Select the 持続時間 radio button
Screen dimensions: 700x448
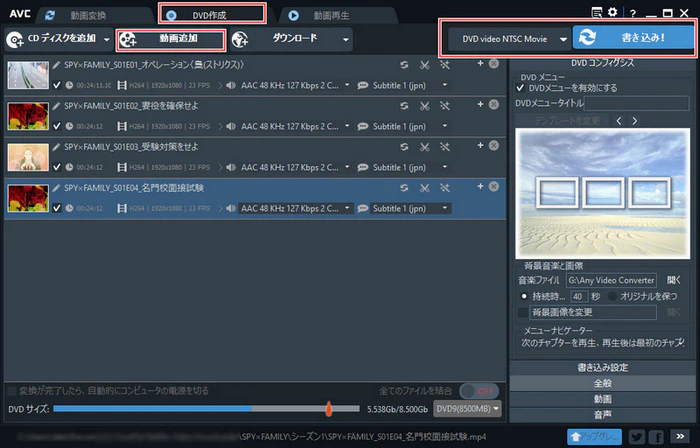coord(524,296)
